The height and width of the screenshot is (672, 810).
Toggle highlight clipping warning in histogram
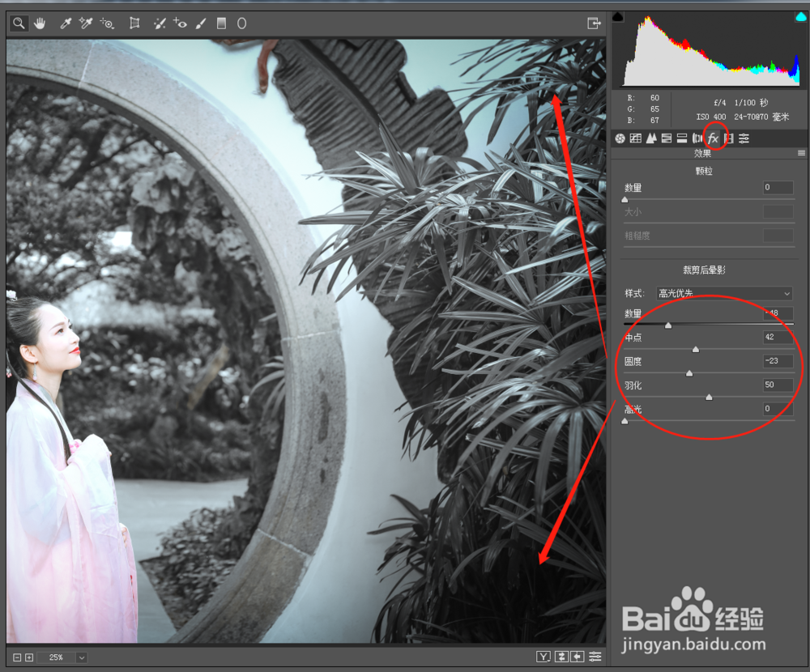coord(800,16)
